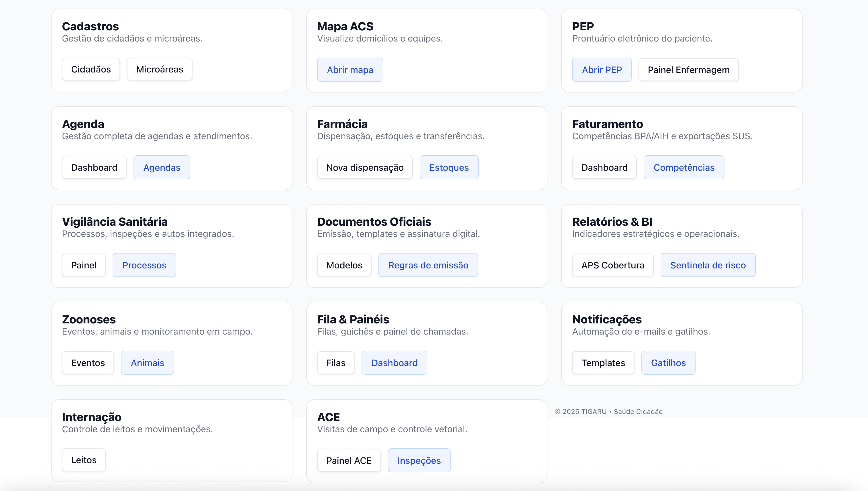Start a Nova dispensação in Farmácia
The height and width of the screenshot is (491, 868).
click(365, 168)
